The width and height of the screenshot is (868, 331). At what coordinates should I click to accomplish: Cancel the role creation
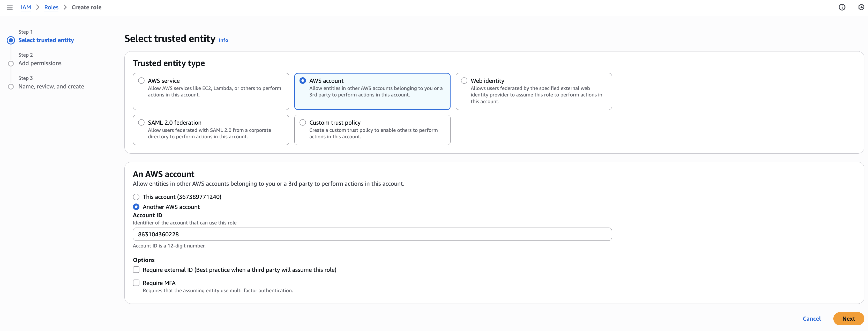pyautogui.click(x=811, y=319)
